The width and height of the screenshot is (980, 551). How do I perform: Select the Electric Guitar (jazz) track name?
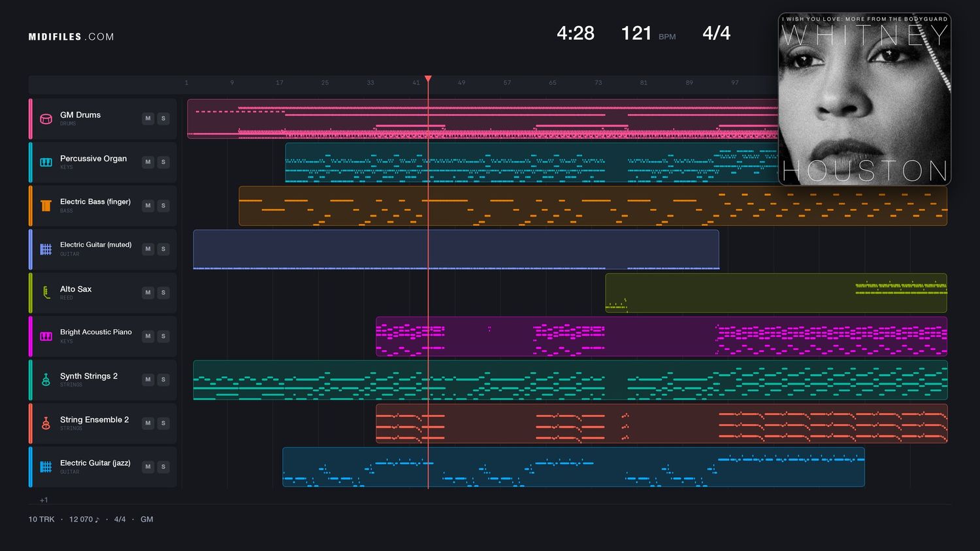pos(95,463)
